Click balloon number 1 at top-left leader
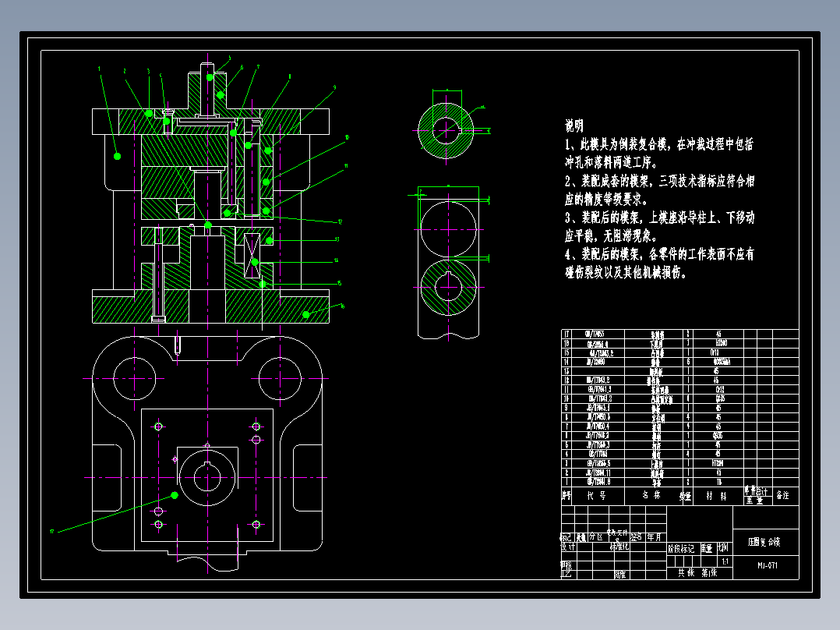 click(99, 69)
